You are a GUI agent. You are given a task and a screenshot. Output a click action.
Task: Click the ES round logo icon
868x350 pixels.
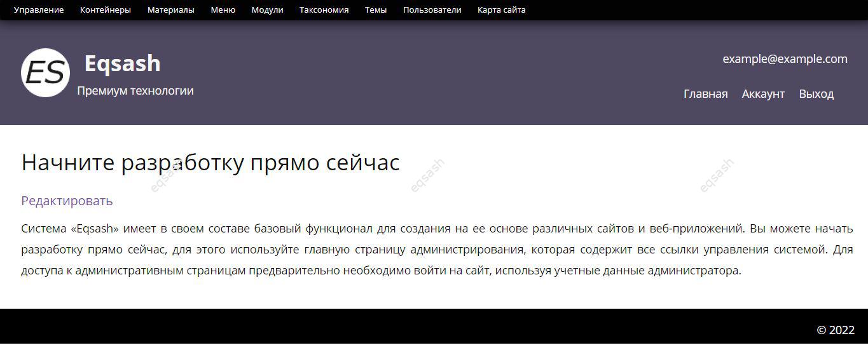click(x=45, y=72)
